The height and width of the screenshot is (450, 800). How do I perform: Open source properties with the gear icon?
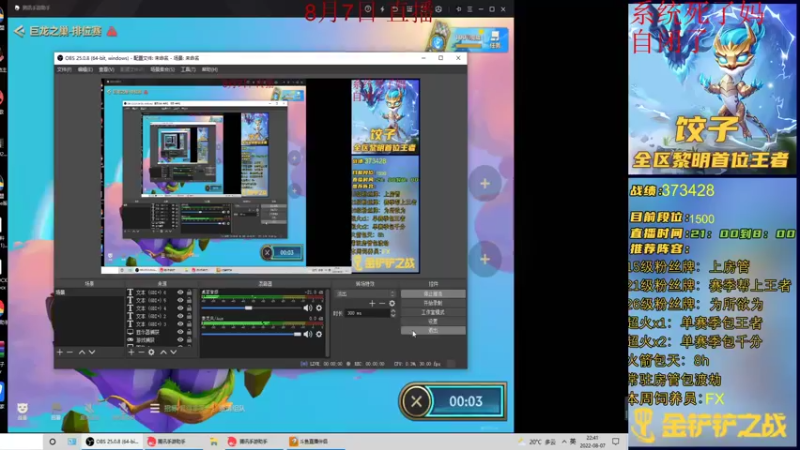[152, 352]
